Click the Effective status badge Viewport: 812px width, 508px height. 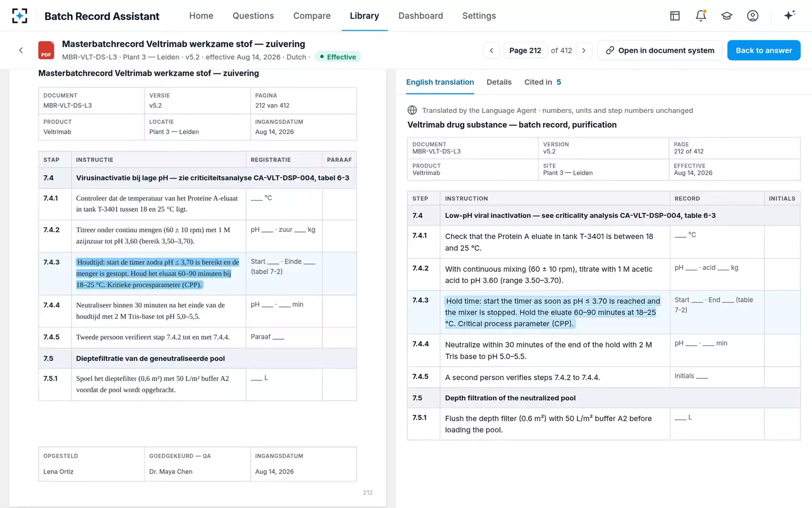338,56
